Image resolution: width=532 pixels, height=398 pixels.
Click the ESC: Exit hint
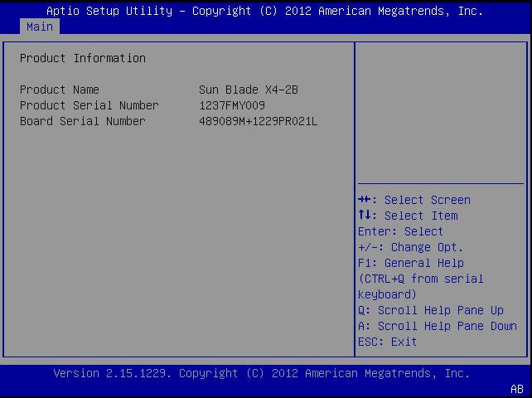(388, 342)
